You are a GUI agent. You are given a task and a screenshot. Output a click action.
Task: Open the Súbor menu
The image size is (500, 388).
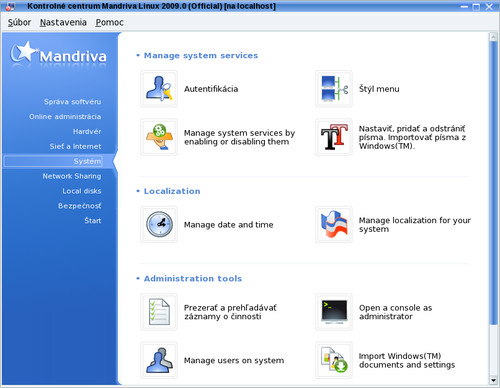pos(19,22)
